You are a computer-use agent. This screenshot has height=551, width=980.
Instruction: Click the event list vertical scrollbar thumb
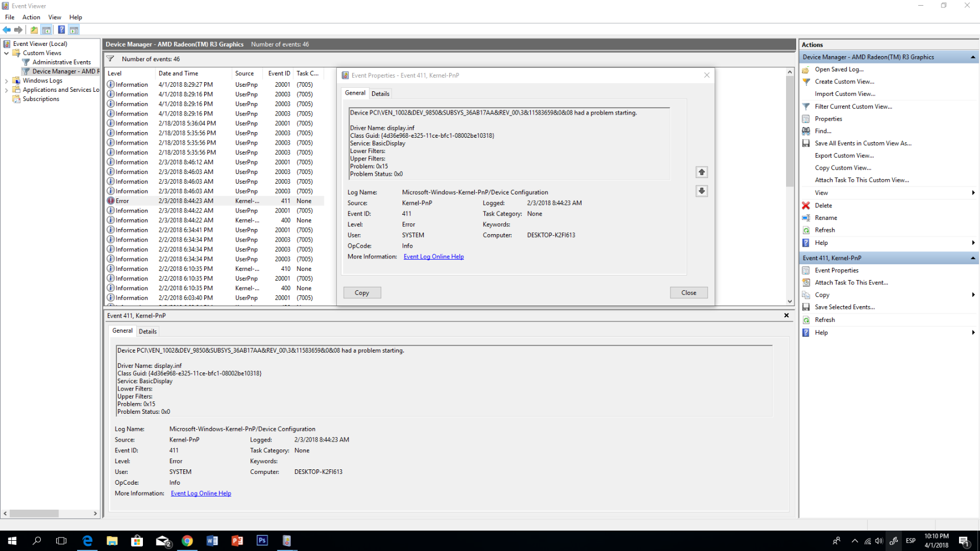pyautogui.click(x=789, y=132)
